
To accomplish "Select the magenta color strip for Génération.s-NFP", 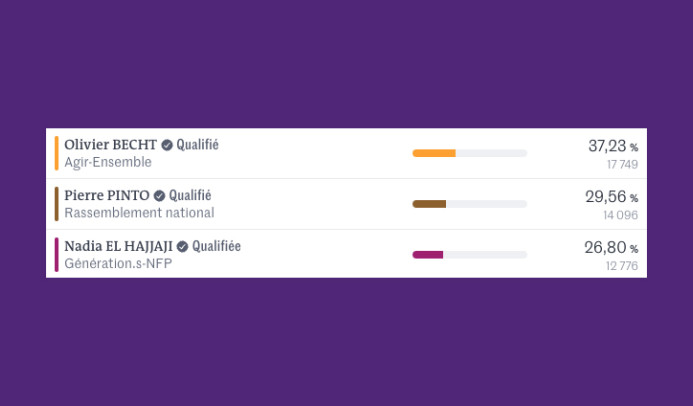I will [x=57, y=254].
